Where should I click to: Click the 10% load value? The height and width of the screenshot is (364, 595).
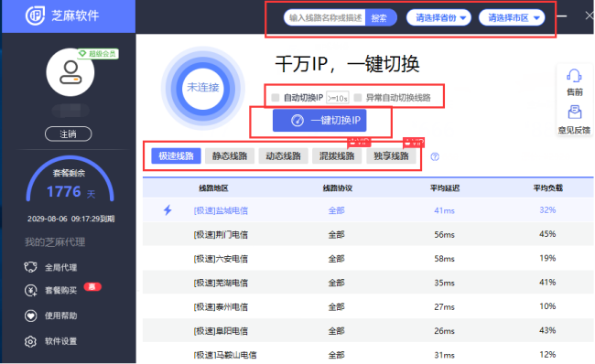547,306
